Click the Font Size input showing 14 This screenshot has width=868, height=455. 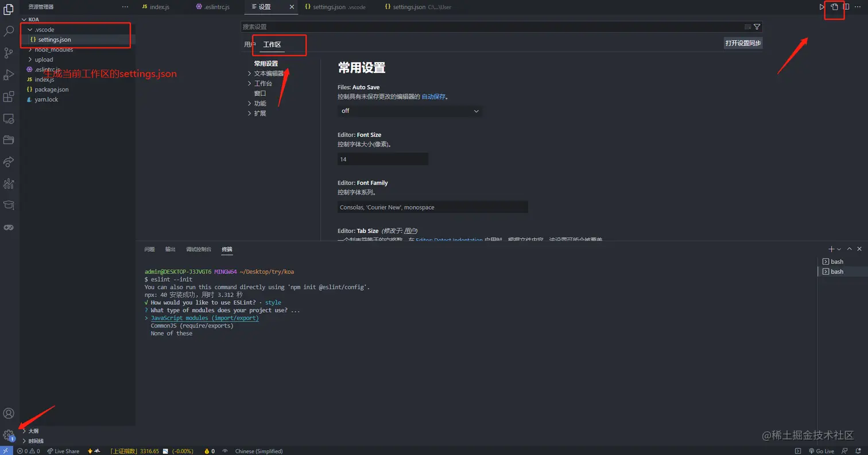tap(383, 159)
